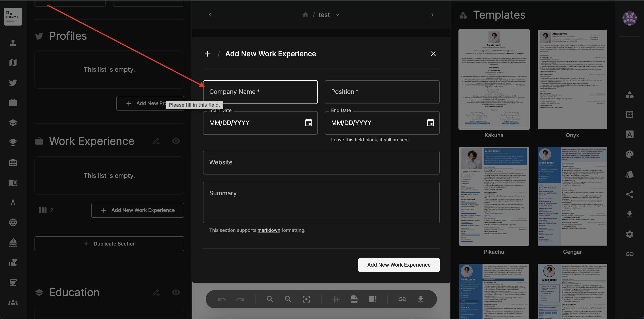Select the Pikachu template
The image size is (644, 319).
tap(494, 196)
